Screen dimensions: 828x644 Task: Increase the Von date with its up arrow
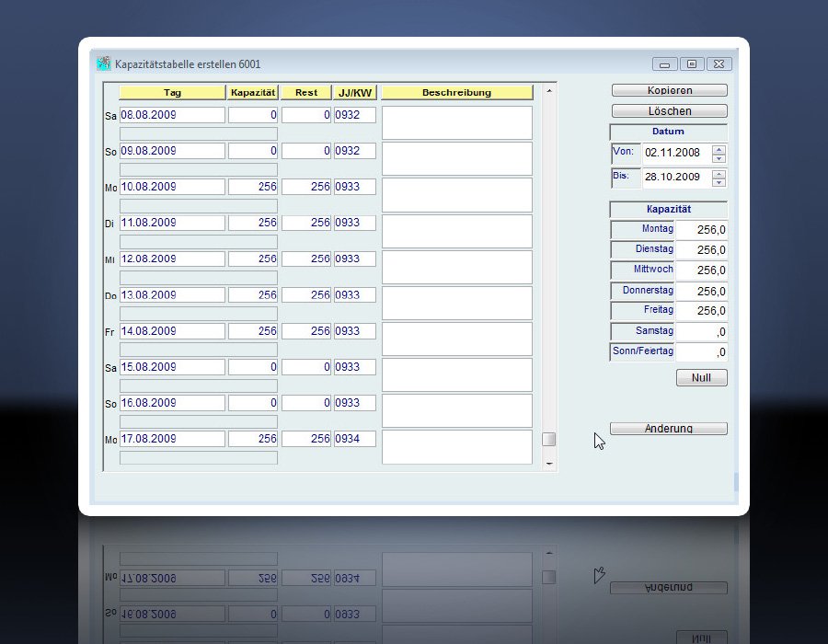coord(719,149)
